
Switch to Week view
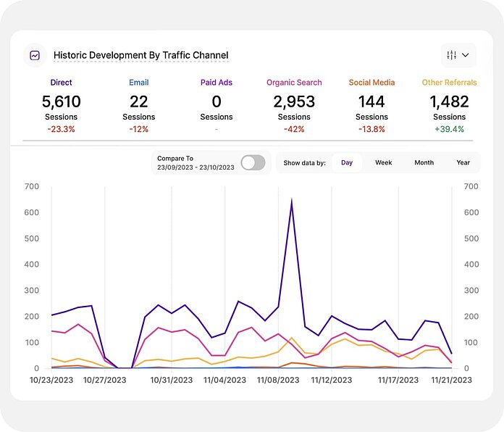383,162
